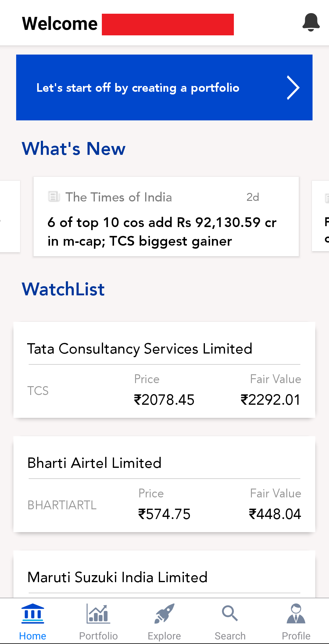Open the notifications bell icon
Viewport: 329px width, 644px height.
click(x=311, y=22)
